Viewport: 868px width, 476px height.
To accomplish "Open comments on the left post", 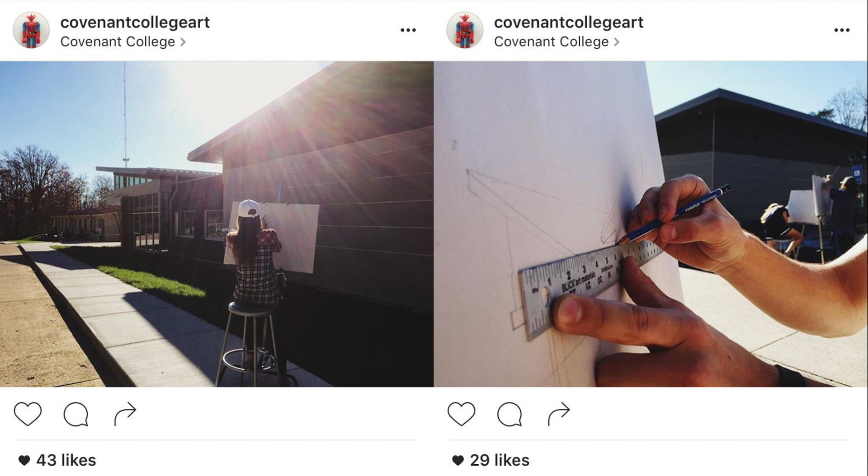I will pos(76,414).
